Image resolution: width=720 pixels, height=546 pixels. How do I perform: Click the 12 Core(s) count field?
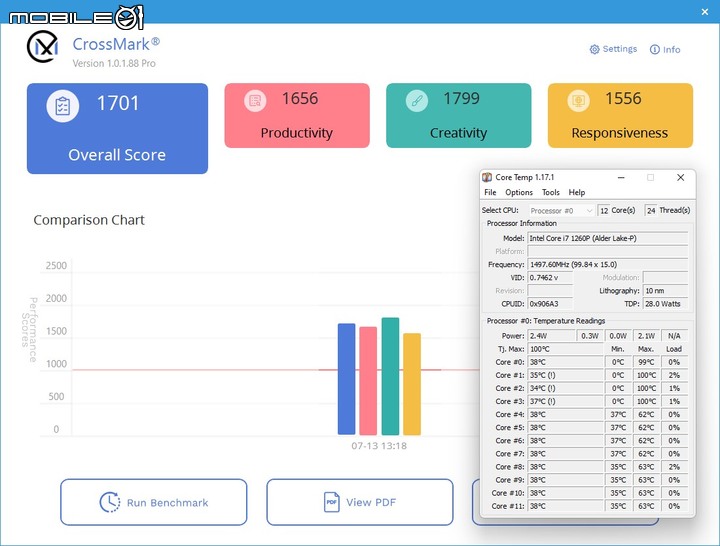(x=604, y=211)
